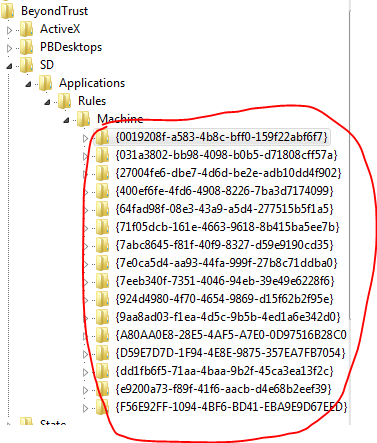Select the Rules folder icon

(64, 101)
